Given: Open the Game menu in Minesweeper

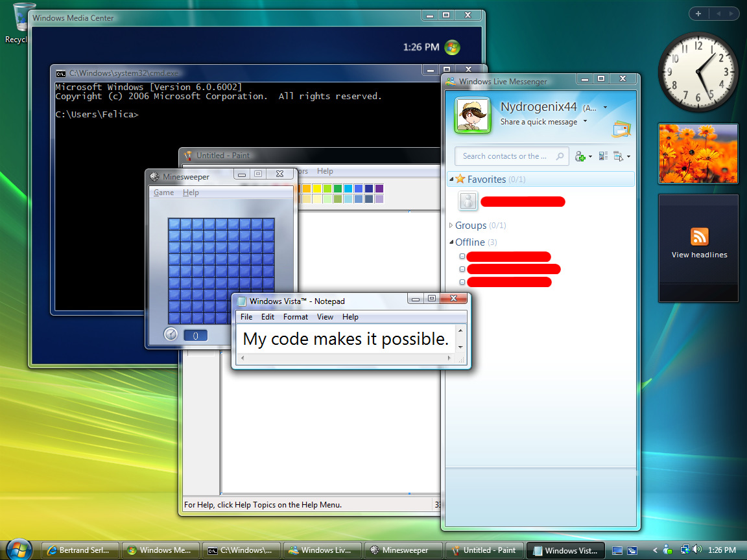Looking at the screenshot, I should [x=163, y=192].
